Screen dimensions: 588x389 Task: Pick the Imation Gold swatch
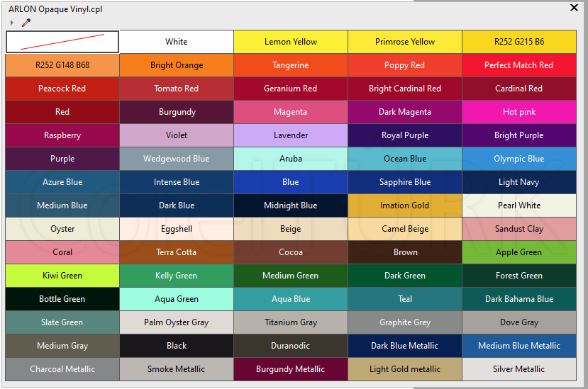click(405, 205)
